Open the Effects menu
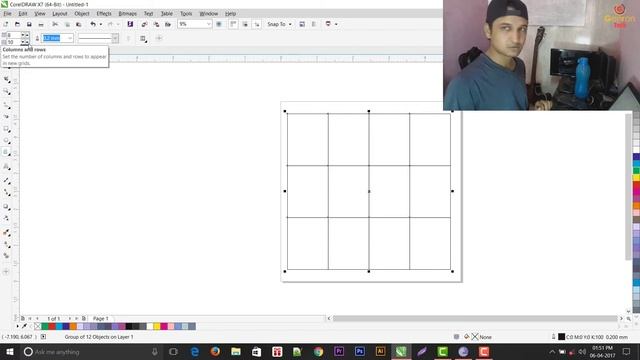Screen dimensions: 640x360 click(x=104, y=13)
